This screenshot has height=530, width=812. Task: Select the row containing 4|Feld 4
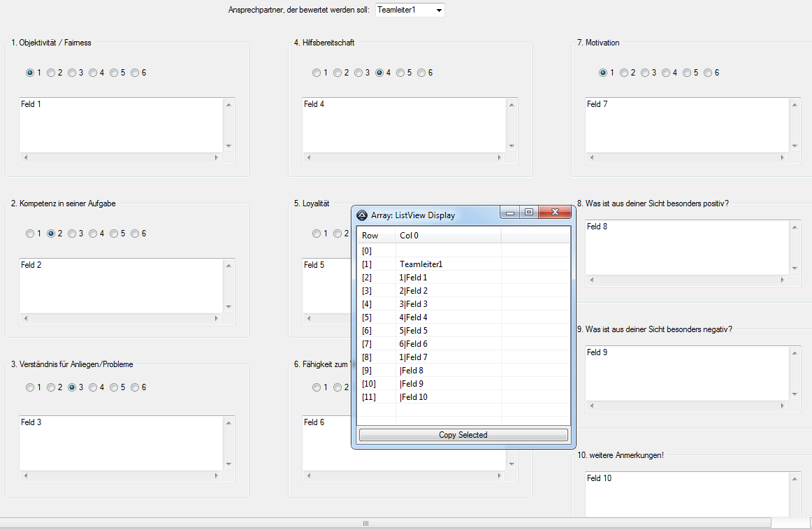pos(414,317)
